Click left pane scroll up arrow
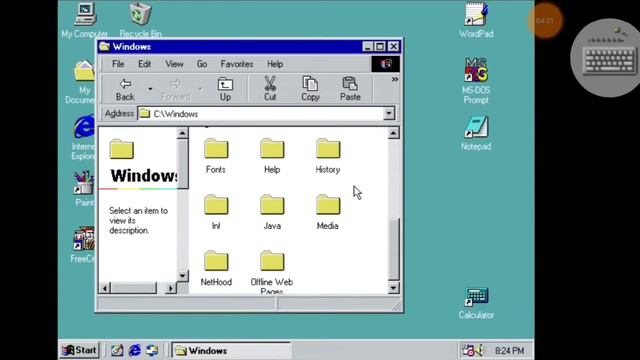The height and width of the screenshot is (360, 640). pyautogui.click(x=182, y=133)
